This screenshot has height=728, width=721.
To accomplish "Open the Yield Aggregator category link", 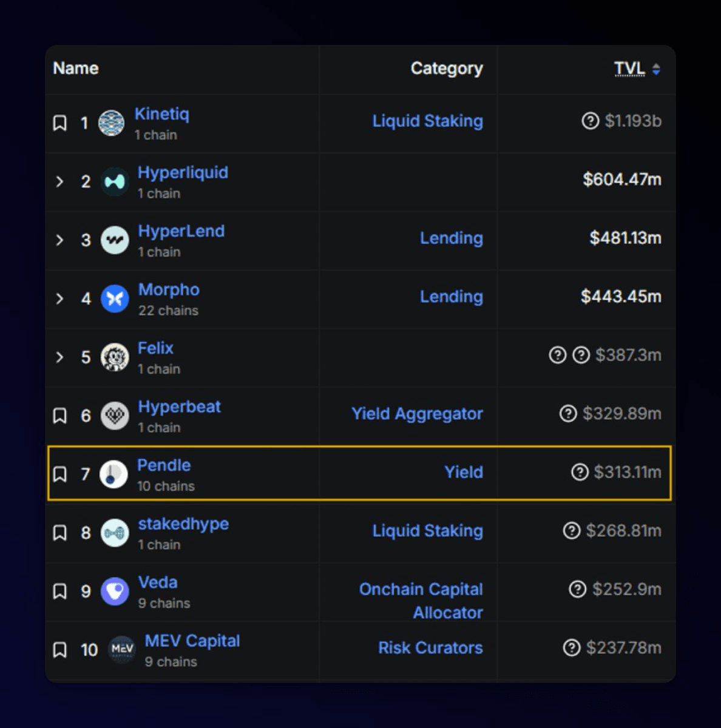I will coord(417,414).
